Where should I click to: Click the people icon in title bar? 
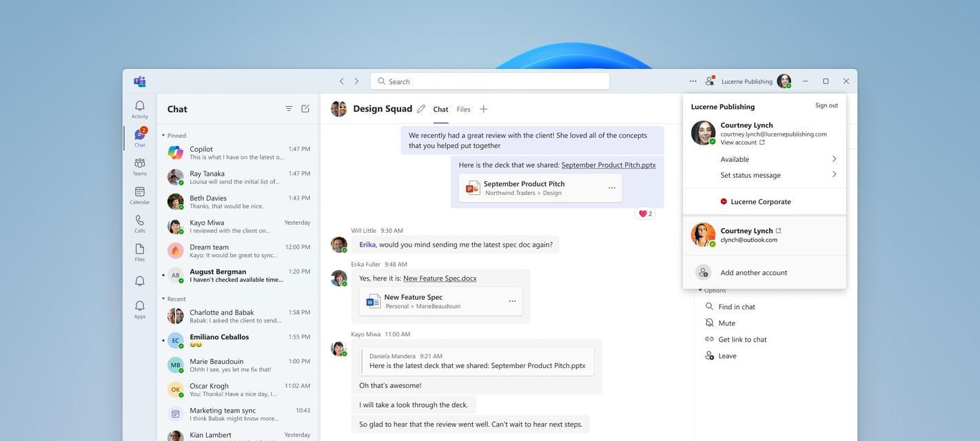coord(710,81)
